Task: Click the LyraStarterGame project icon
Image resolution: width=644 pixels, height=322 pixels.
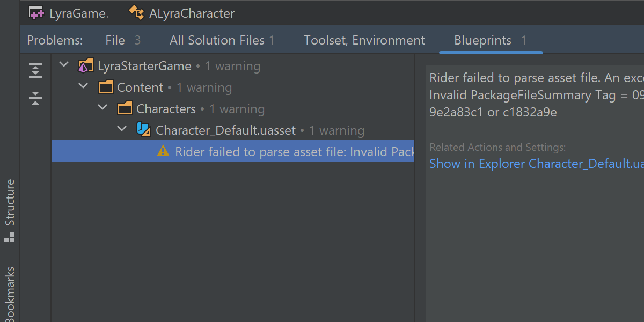Action: (x=86, y=67)
